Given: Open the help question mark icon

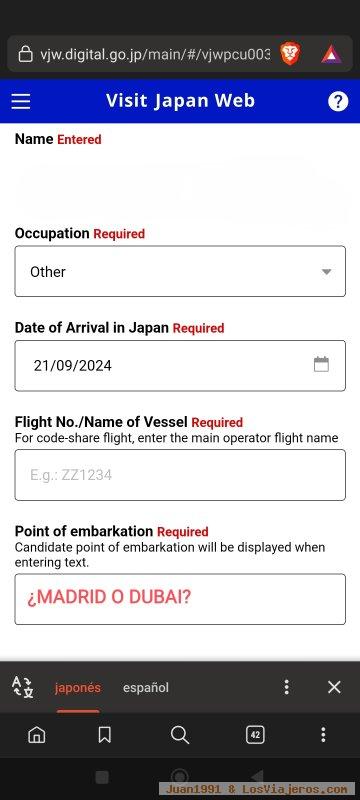Looking at the screenshot, I should 338,101.
